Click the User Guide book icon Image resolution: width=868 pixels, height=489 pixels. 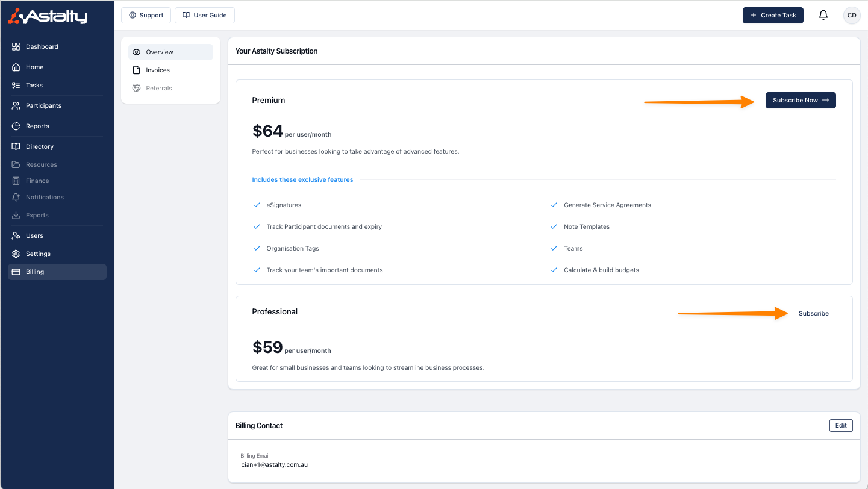pyautogui.click(x=186, y=15)
